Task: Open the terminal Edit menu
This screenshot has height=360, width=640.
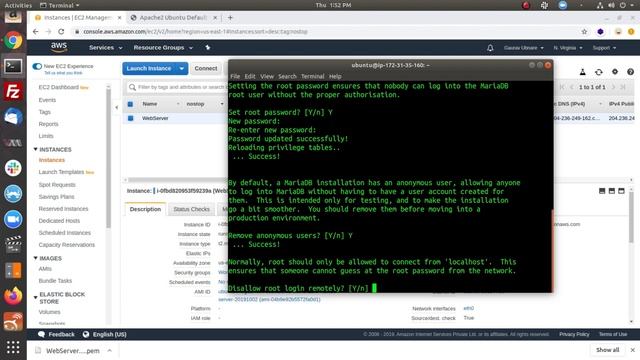Action: pyautogui.click(x=250, y=76)
